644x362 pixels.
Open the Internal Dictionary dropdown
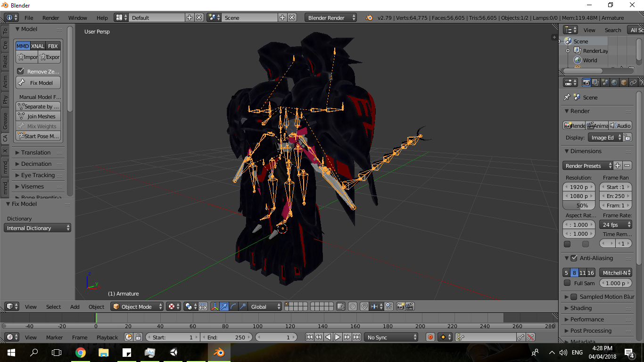click(x=38, y=228)
